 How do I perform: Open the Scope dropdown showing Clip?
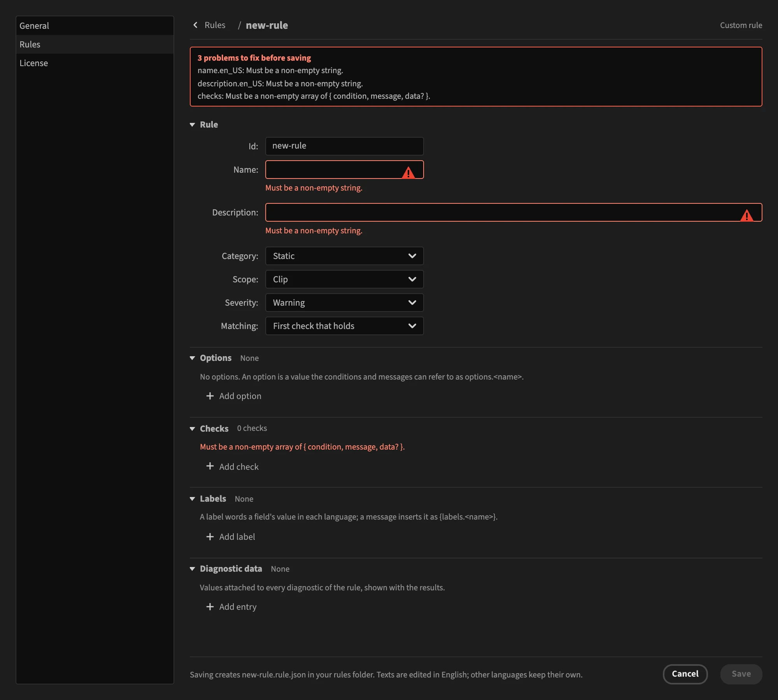point(344,279)
